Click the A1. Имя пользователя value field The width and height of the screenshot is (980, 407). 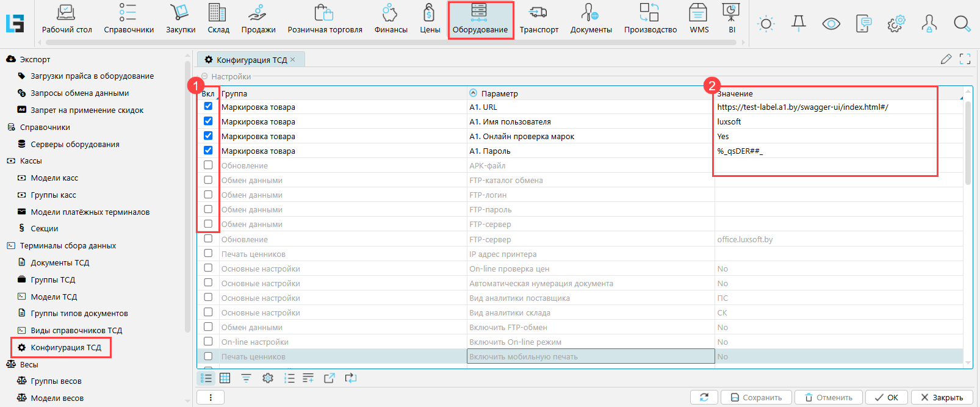[x=824, y=121]
